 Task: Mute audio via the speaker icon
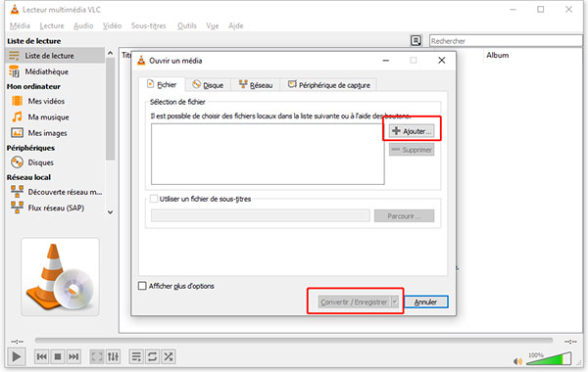coord(517,361)
